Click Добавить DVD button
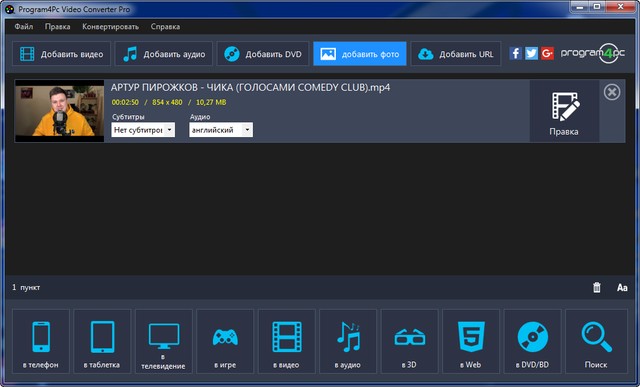640x387 pixels. 263,53
